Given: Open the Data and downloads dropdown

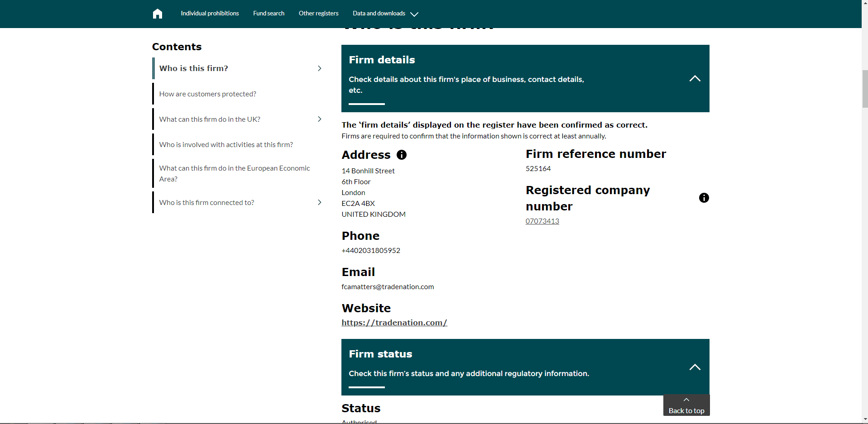Looking at the screenshot, I should pyautogui.click(x=385, y=14).
